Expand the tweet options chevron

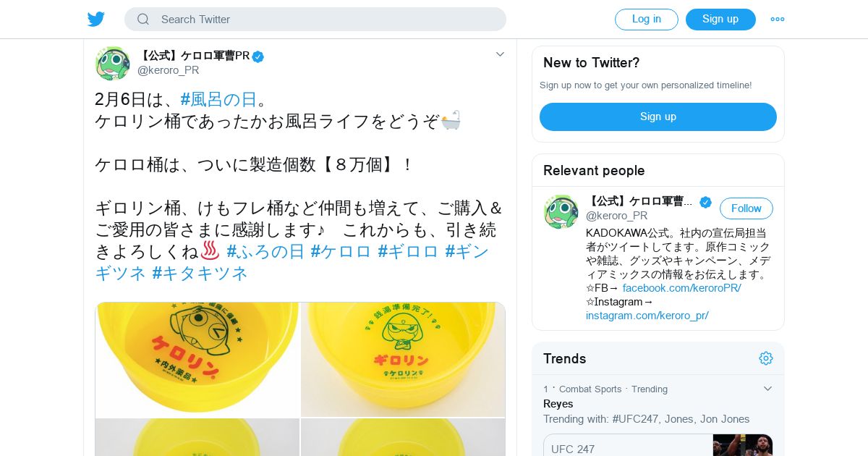coord(500,54)
